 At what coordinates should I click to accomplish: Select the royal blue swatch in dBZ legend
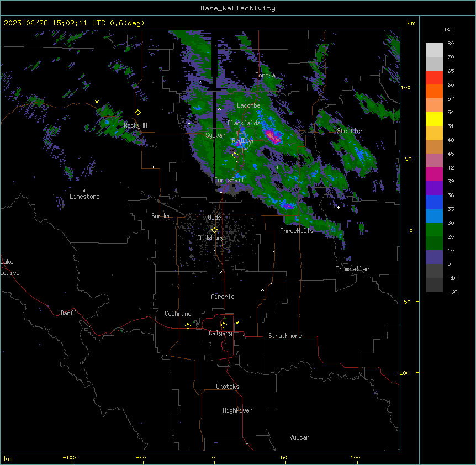click(434, 202)
